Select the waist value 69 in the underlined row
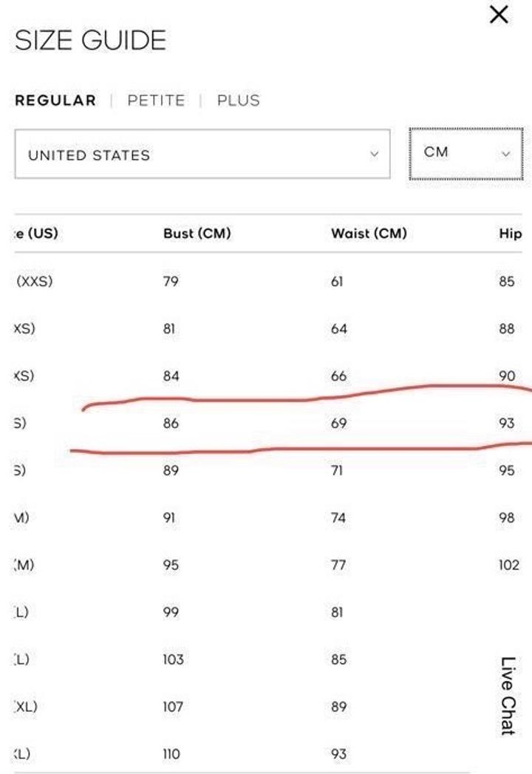Image resolution: width=532 pixels, height=774 pixels. (338, 424)
